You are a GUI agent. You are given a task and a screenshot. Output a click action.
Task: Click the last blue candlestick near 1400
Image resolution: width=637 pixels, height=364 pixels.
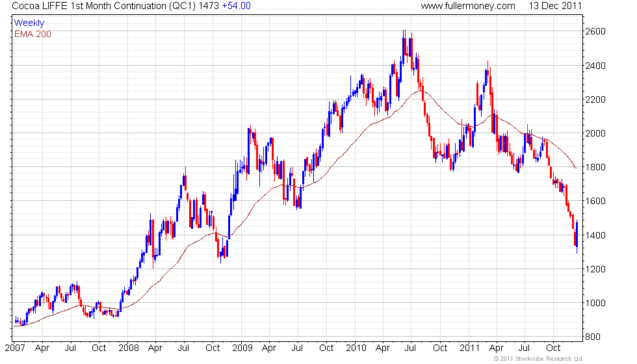[577, 235]
